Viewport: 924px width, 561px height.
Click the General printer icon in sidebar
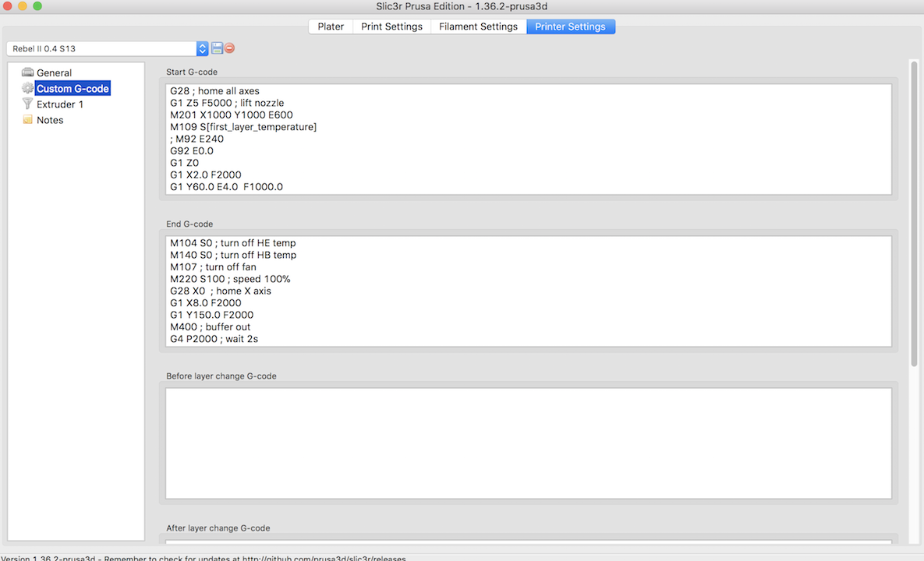point(27,72)
